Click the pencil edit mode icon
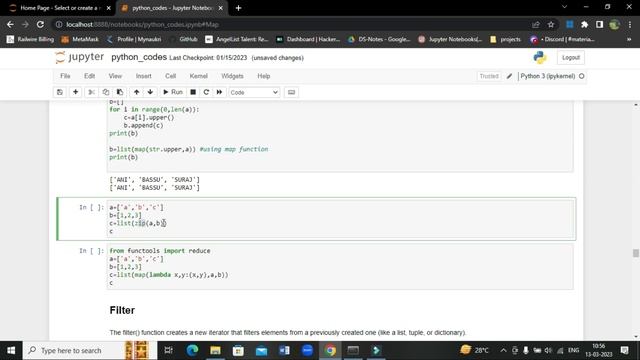The width and height of the screenshot is (640, 360). pos(509,76)
